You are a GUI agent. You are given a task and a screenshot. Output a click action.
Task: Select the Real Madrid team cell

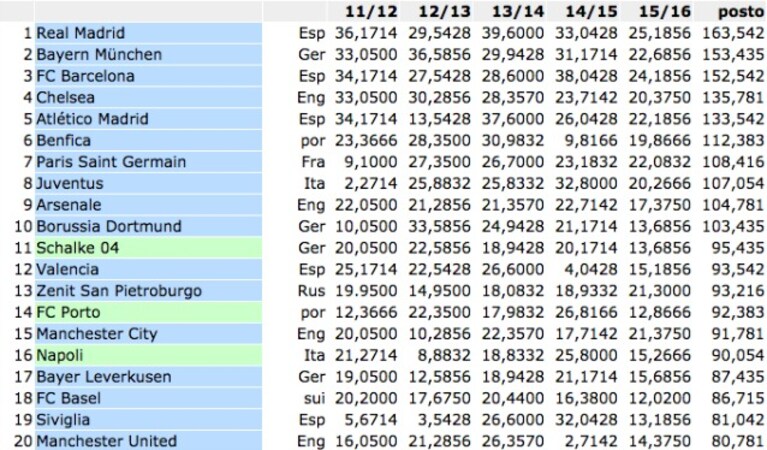[148, 33]
